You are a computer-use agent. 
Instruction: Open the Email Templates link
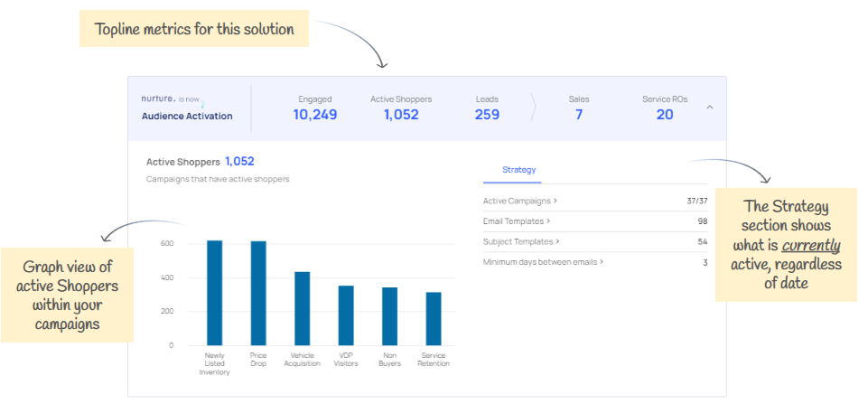[517, 221]
